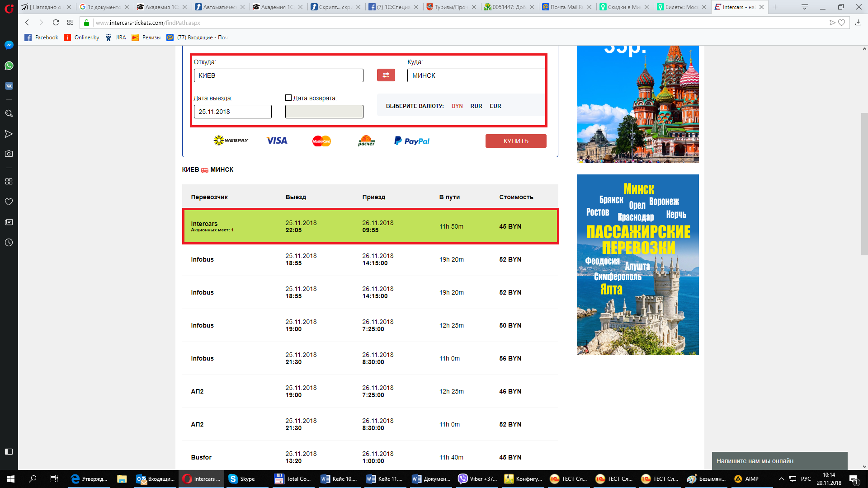Select EUR currency
This screenshot has width=868, height=488.
coord(495,106)
